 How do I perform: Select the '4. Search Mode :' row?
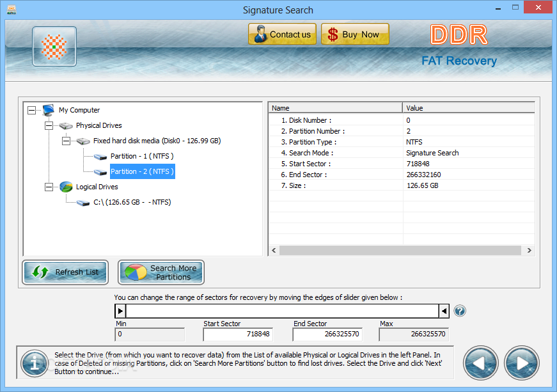click(402, 153)
